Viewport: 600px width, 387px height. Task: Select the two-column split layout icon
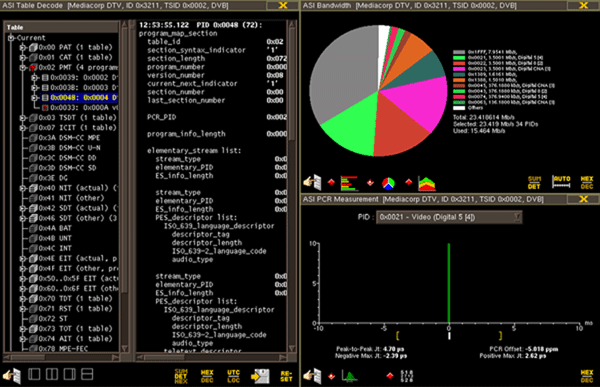(x=52, y=374)
